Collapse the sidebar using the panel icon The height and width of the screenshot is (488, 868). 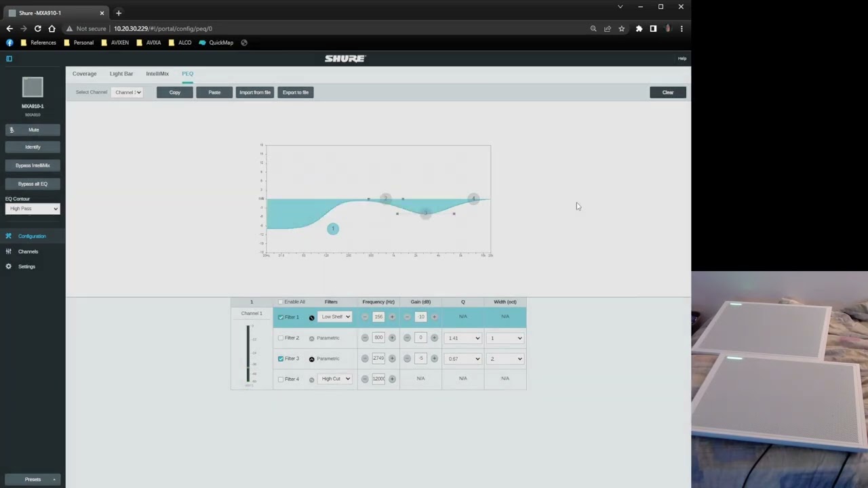[9, 58]
